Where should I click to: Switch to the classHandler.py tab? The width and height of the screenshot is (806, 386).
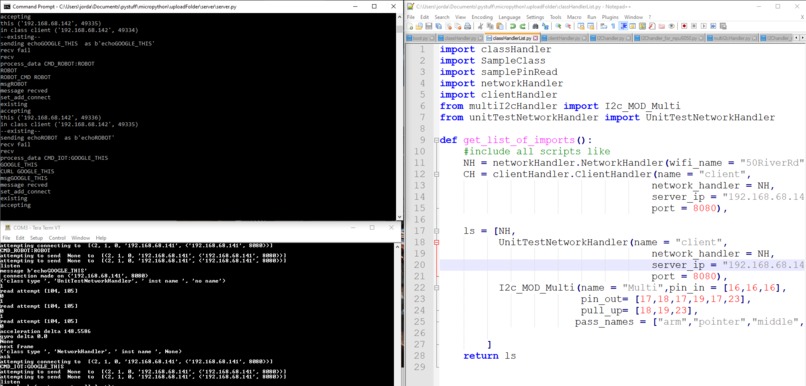(461, 38)
